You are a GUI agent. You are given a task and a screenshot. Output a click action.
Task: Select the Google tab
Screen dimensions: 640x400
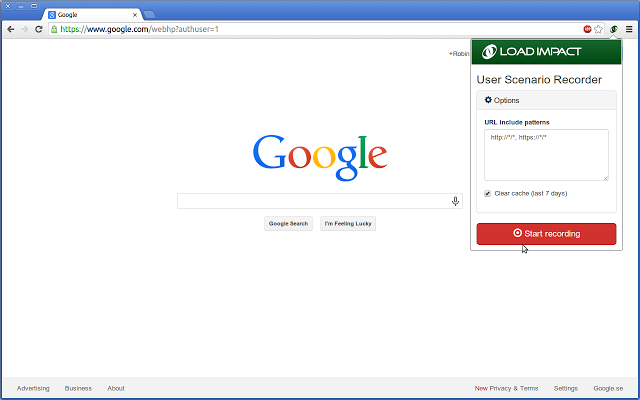click(x=93, y=15)
